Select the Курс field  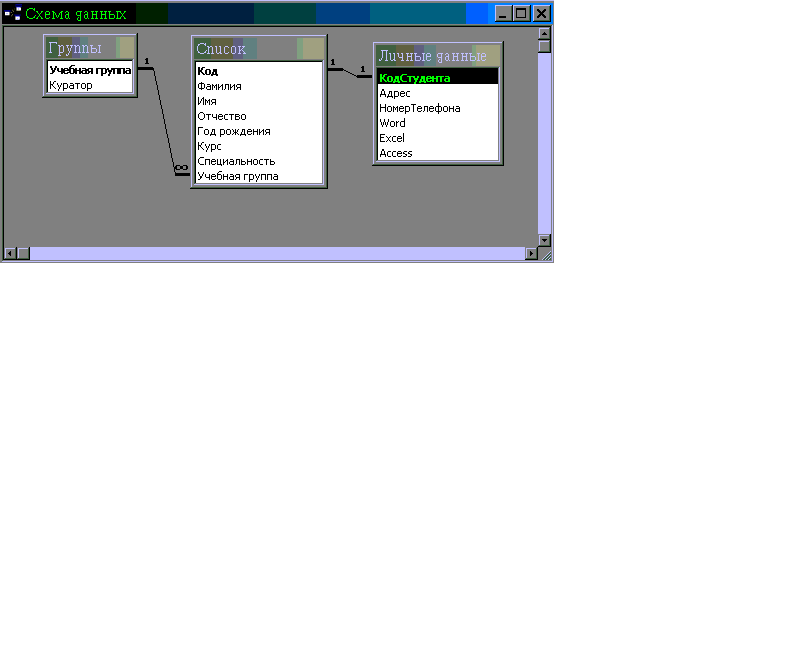pos(259,146)
